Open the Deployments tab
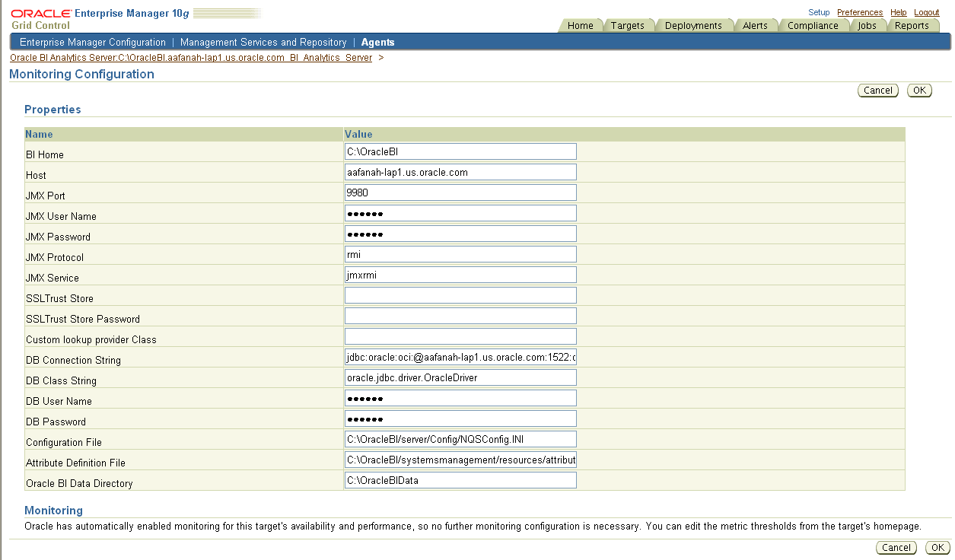Viewport: 955px width, 560px height. [692, 25]
